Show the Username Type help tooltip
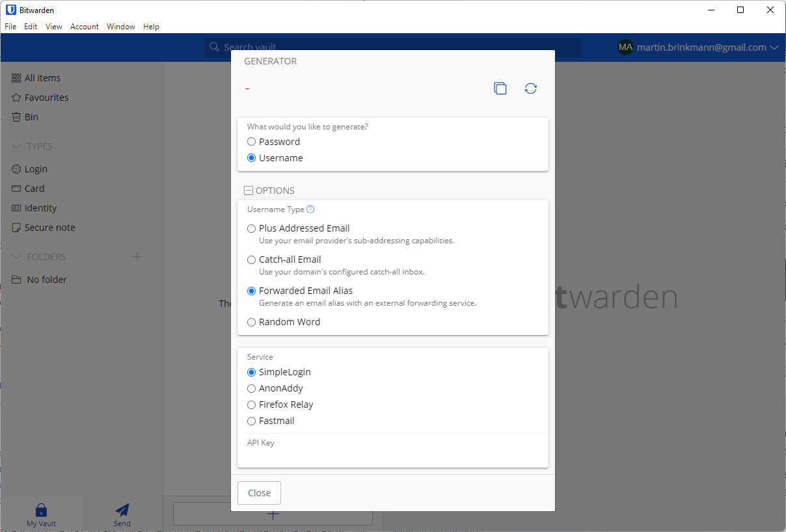The height and width of the screenshot is (532, 786). pos(310,209)
